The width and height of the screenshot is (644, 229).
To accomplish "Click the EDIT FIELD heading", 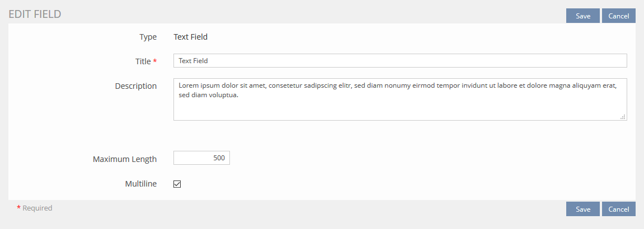I will tap(35, 15).
